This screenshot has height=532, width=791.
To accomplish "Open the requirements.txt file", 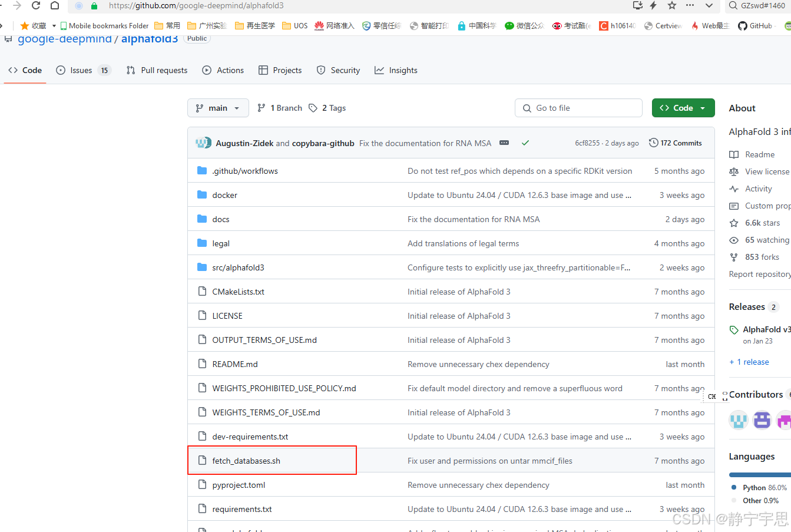I will coord(242,509).
